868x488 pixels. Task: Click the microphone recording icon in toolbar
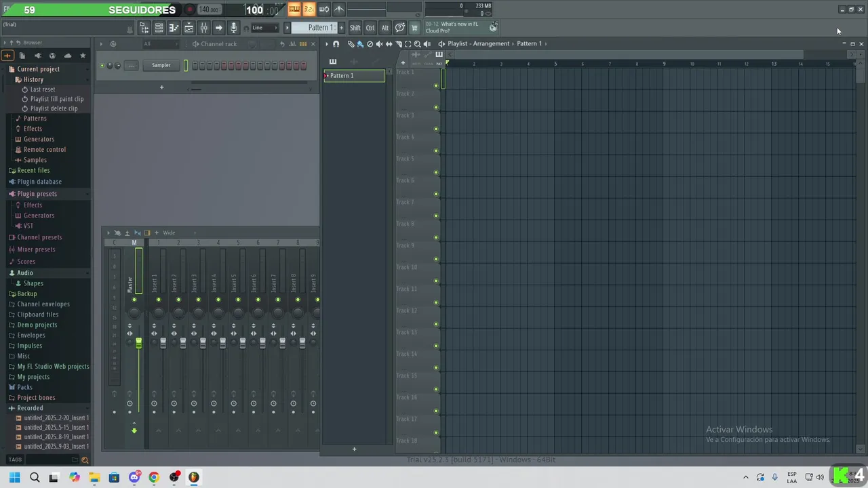pyautogui.click(x=233, y=28)
